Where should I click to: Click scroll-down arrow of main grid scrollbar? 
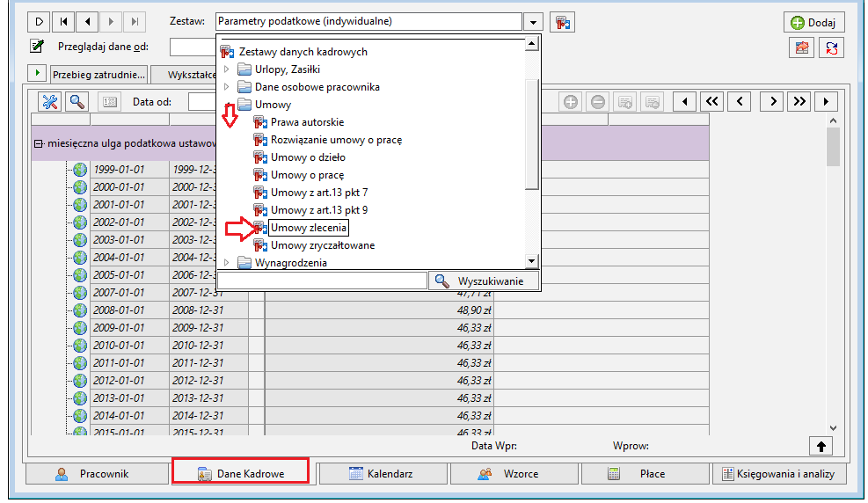833,427
